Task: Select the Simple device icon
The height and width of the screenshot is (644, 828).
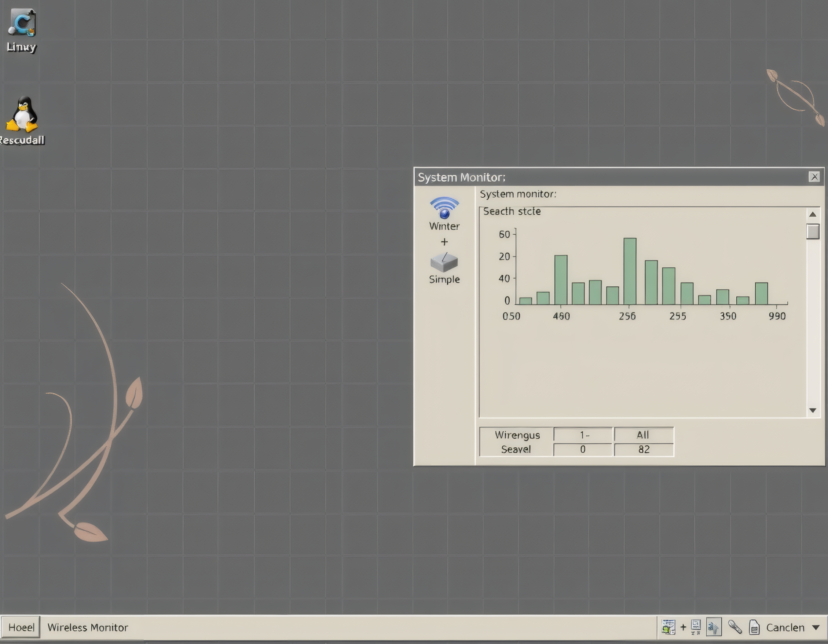Action: point(444,263)
